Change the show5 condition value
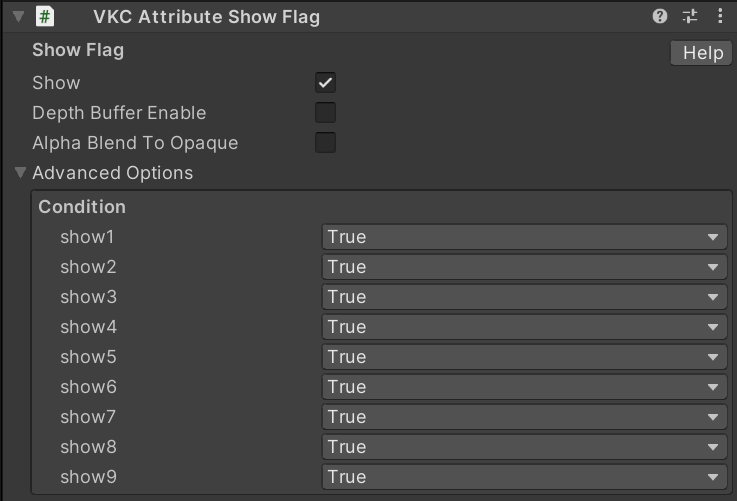Image resolution: width=737 pixels, height=501 pixels. [524, 357]
